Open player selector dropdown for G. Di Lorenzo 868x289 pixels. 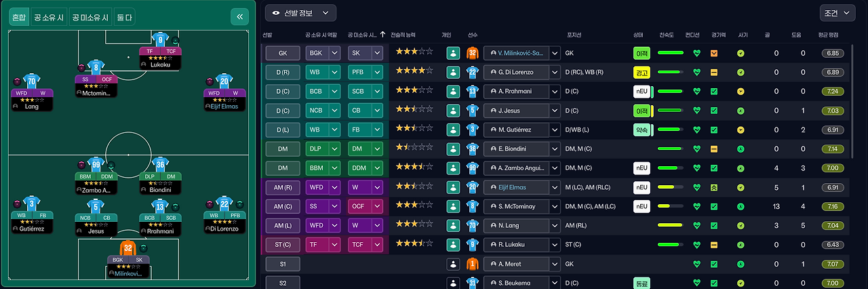(x=555, y=72)
